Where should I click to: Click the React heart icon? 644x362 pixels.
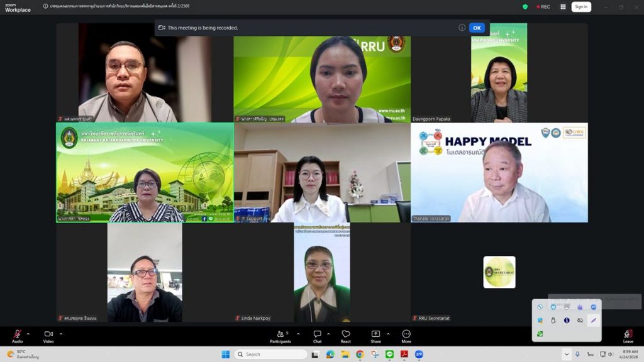point(345,334)
